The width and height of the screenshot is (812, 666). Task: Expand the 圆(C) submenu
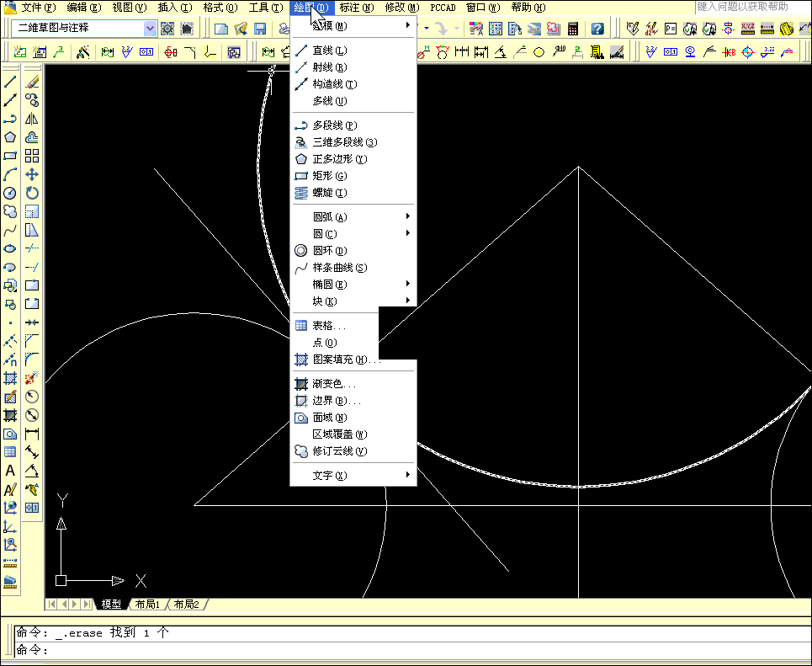pyautogui.click(x=353, y=234)
